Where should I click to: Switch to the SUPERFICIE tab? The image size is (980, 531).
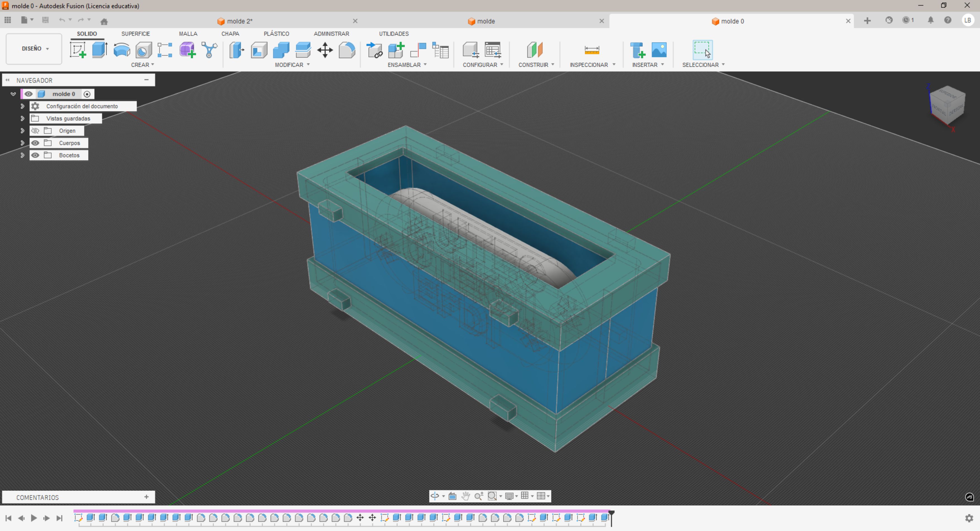[135, 34]
